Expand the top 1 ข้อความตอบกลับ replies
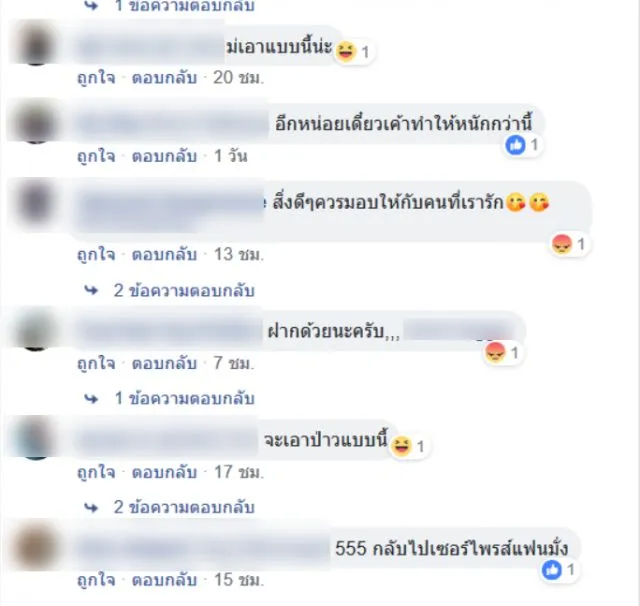This screenshot has height=606, width=640. (x=184, y=6)
